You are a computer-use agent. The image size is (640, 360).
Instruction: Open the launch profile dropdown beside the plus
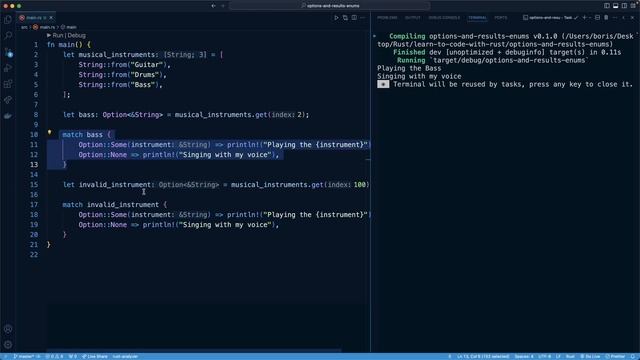click(590, 18)
